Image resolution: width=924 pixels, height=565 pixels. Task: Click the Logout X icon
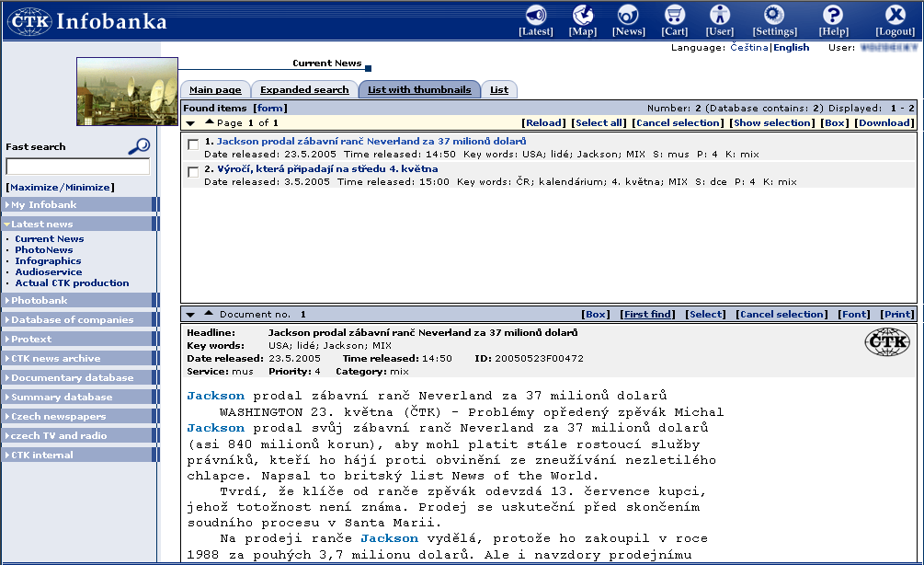tap(895, 15)
